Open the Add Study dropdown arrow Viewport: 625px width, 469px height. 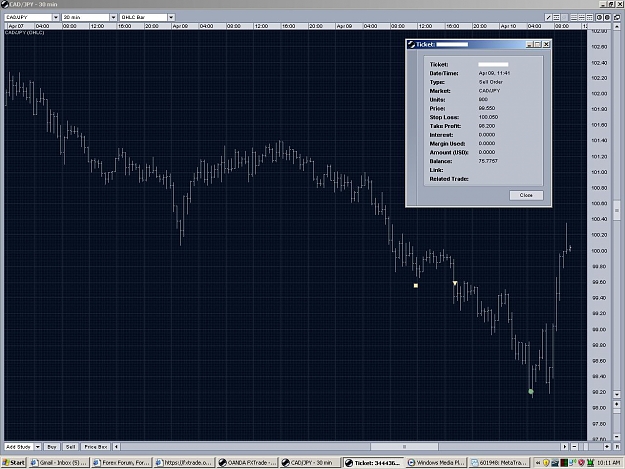click(x=37, y=447)
